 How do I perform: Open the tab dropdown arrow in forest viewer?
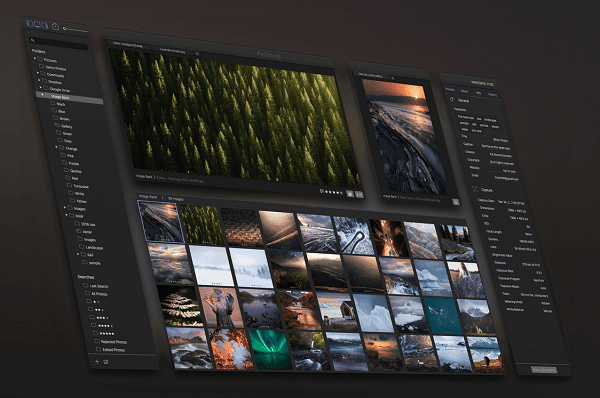coord(197,54)
